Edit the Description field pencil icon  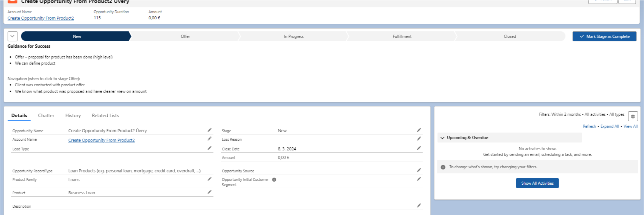tap(419, 206)
